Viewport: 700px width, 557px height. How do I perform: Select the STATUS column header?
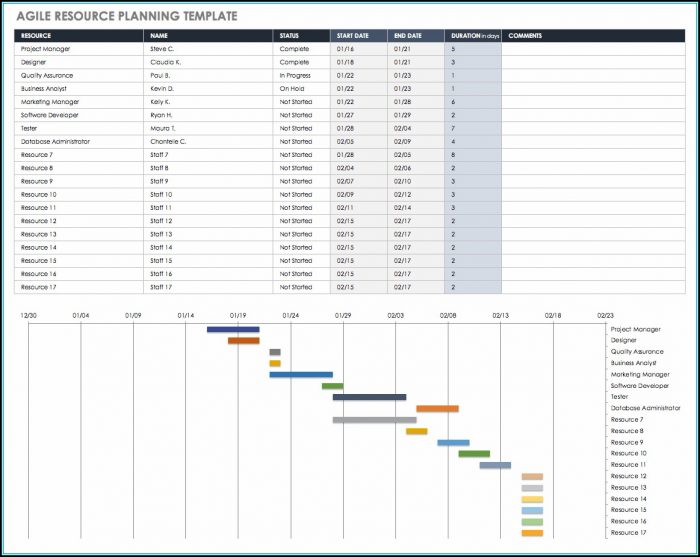(301, 36)
